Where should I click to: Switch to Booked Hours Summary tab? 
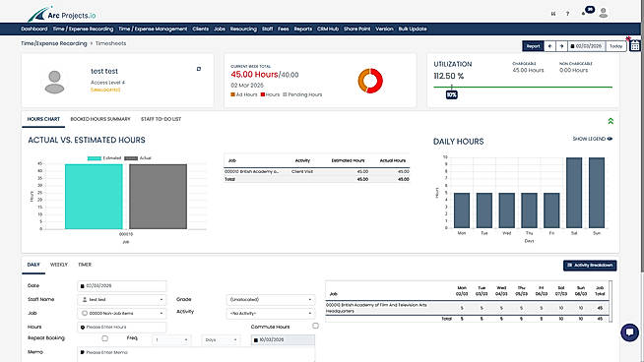coord(100,119)
